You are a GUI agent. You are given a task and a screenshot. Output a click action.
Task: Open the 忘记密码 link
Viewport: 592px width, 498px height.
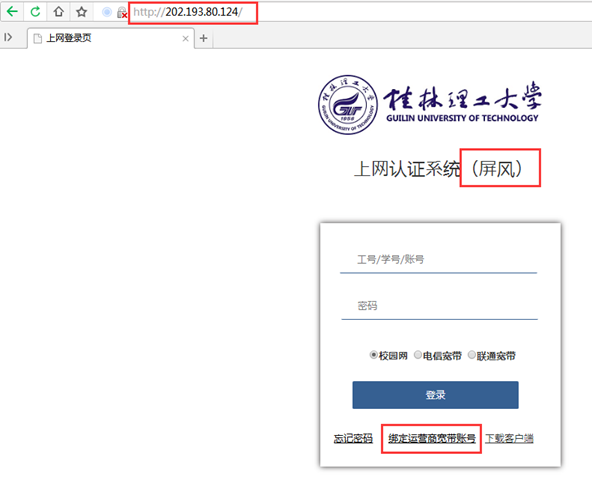[353, 438]
